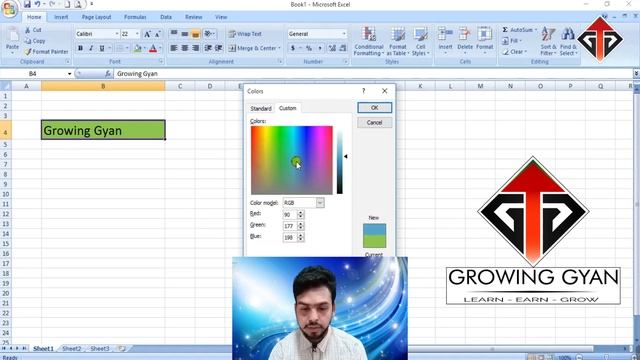The width and height of the screenshot is (640, 360).
Task: Open Format as Table
Action: point(398,42)
